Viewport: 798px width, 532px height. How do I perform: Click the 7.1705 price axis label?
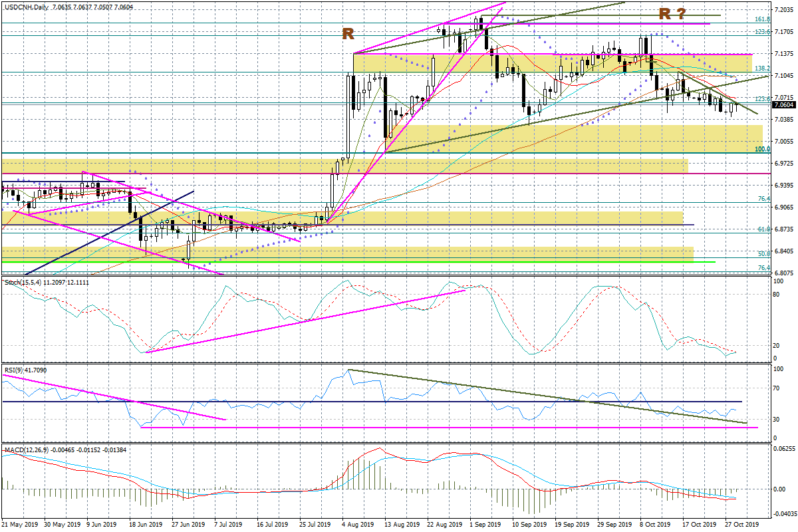pyautogui.click(x=783, y=32)
